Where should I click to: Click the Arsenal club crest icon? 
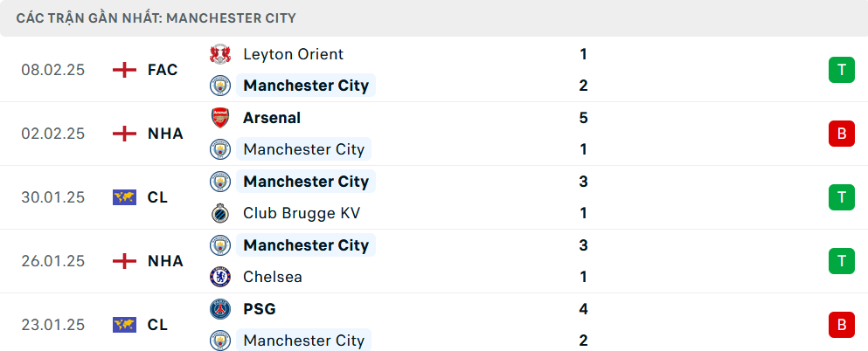click(219, 118)
